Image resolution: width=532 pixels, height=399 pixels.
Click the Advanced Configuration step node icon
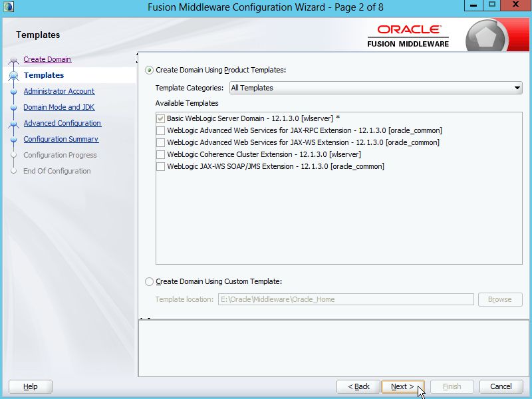coord(13,124)
